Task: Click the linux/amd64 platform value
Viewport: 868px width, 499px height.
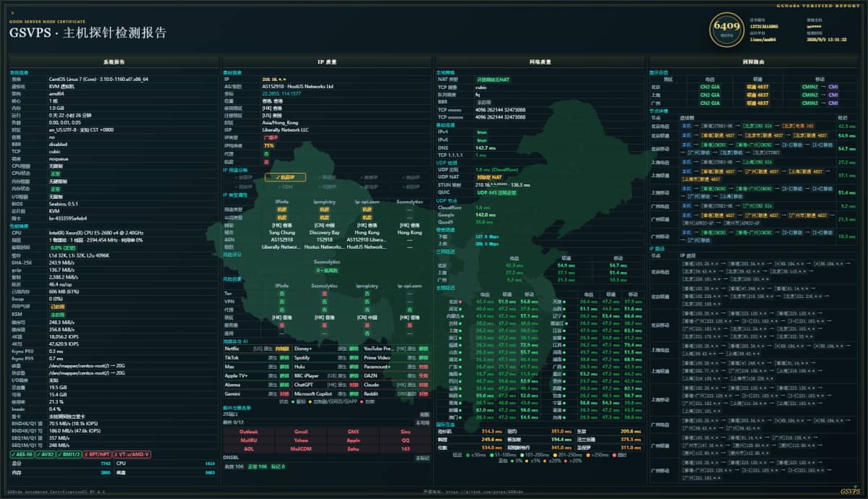Action: click(762, 40)
